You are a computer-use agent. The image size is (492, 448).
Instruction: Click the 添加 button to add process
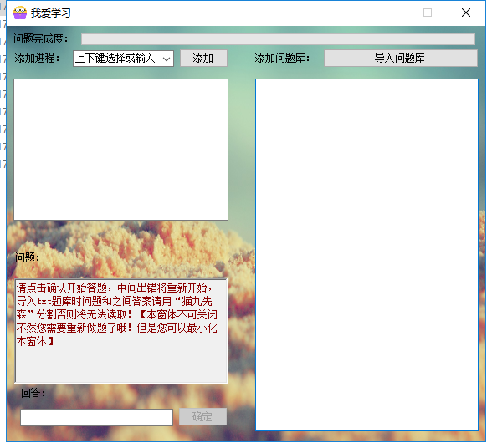203,58
